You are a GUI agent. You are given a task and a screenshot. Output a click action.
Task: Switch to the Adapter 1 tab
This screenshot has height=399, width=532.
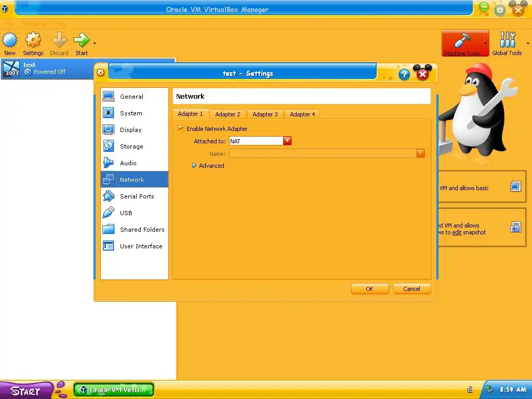190,114
